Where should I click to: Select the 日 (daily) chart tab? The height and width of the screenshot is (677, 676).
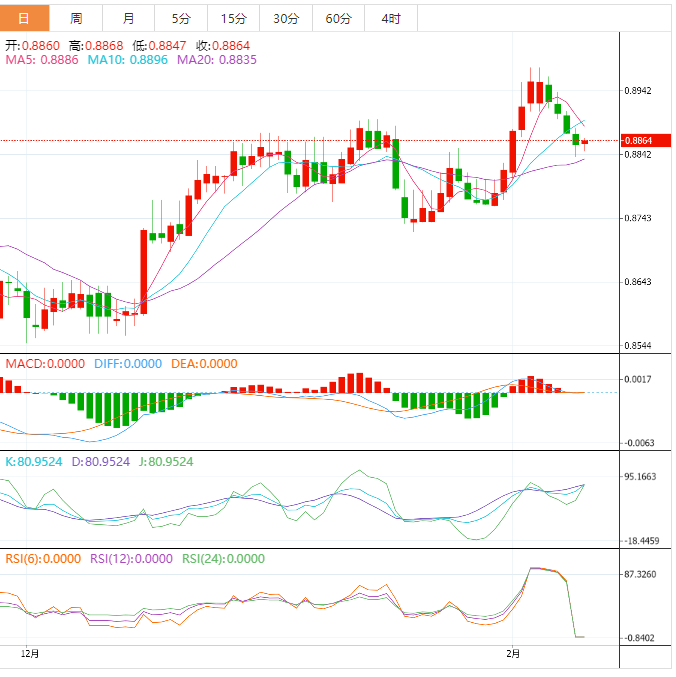coord(24,18)
